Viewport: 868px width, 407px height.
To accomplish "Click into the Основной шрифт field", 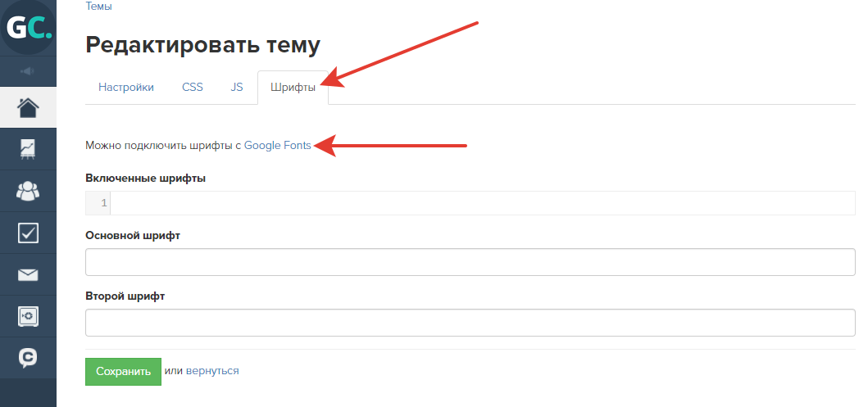I will point(470,262).
